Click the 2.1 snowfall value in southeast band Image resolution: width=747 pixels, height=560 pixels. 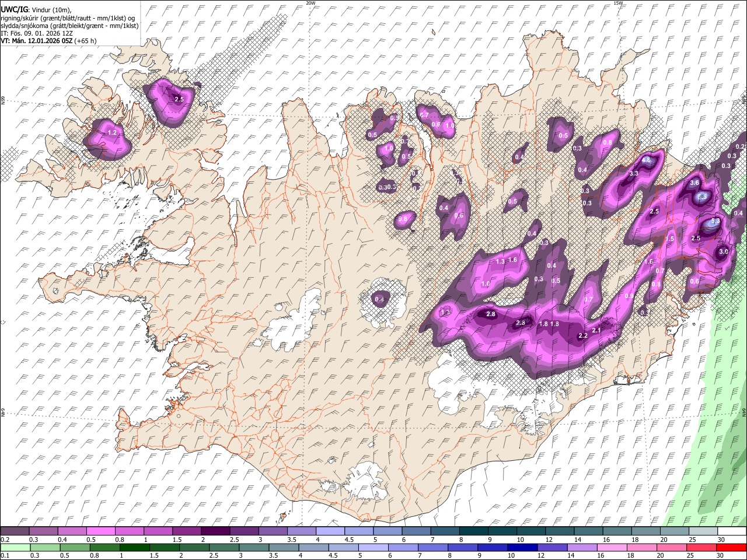tap(596, 330)
